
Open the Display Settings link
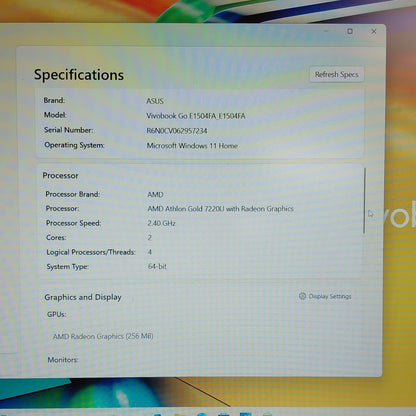coord(330,296)
